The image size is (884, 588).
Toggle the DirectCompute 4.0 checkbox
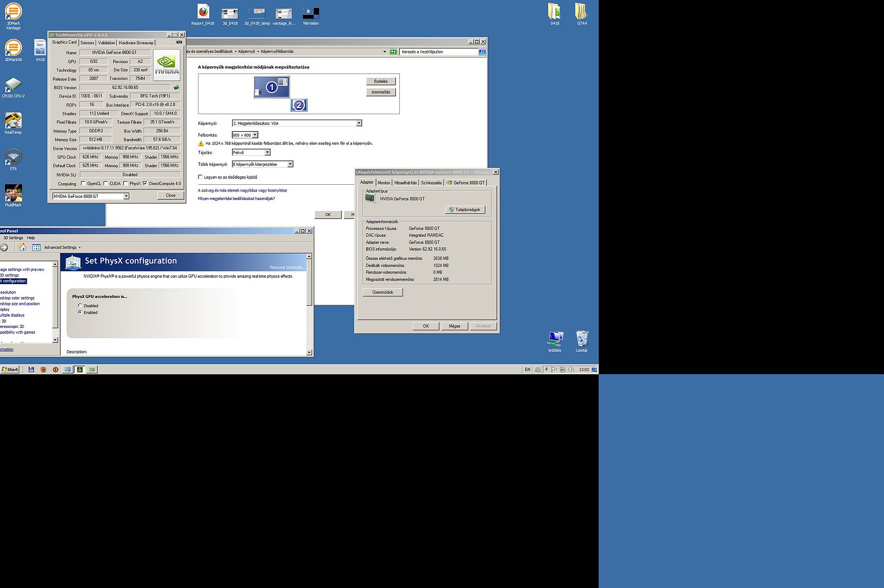[145, 183]
